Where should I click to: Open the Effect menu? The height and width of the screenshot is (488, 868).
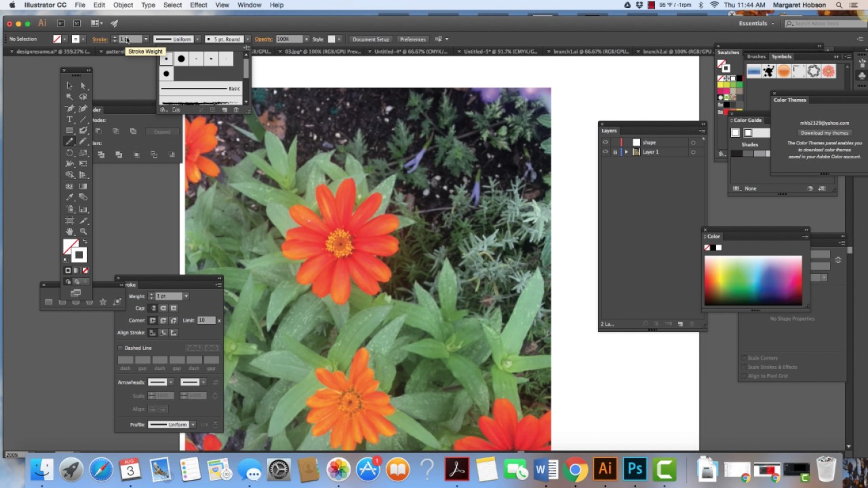pos(199,5)
